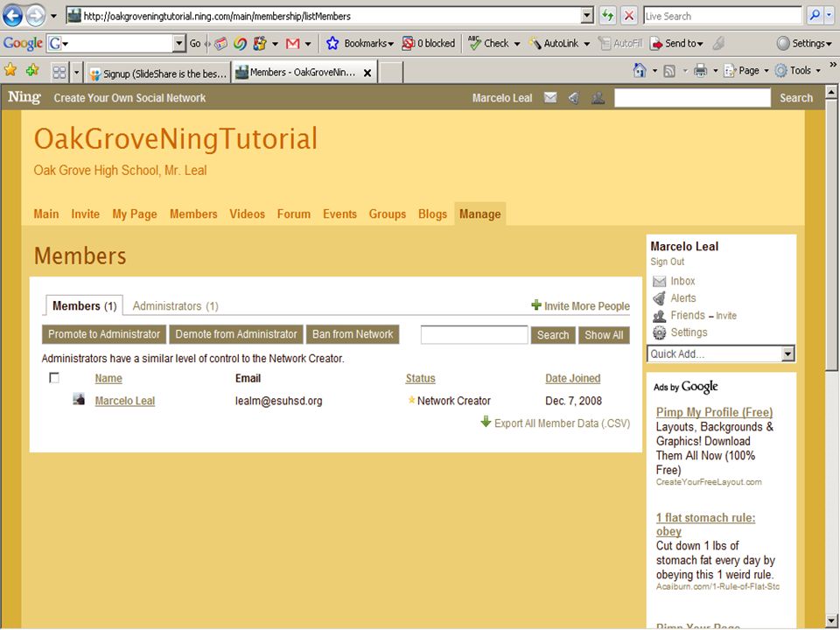Open Quick Tabs grid view icon

(59, 72)
